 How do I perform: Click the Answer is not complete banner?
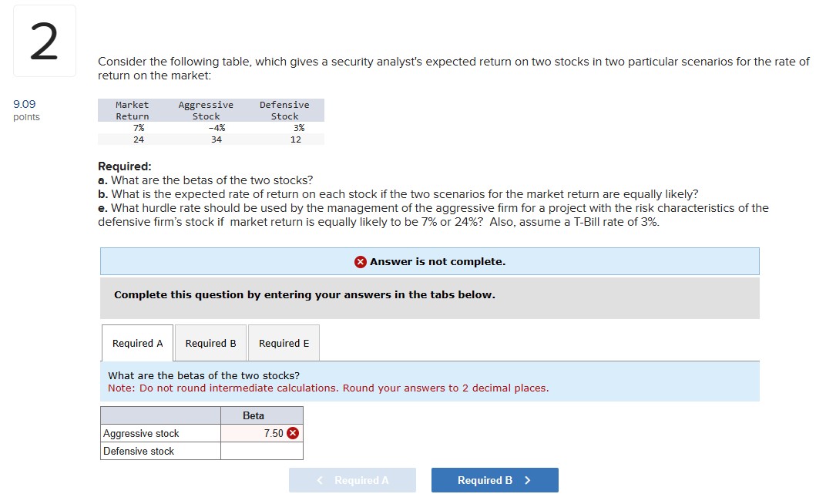coord(429,261)
